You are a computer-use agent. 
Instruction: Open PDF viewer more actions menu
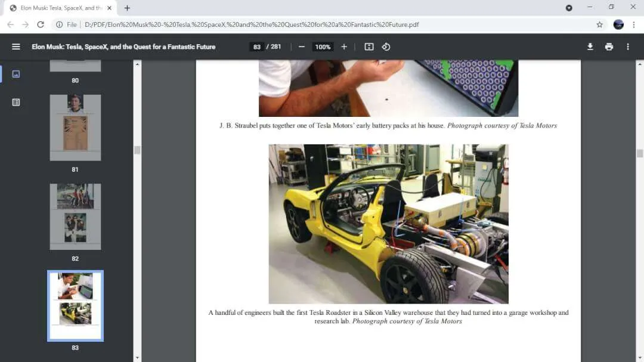point(627,47)
